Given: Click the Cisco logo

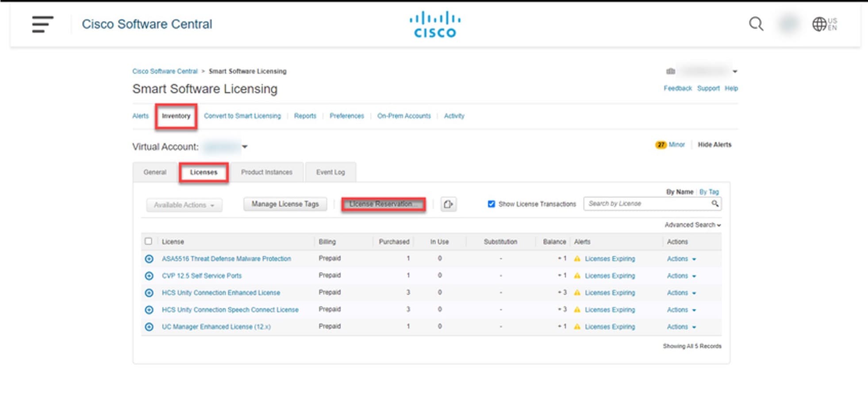Looking at the screenshot, I should [x=435, y=25].
